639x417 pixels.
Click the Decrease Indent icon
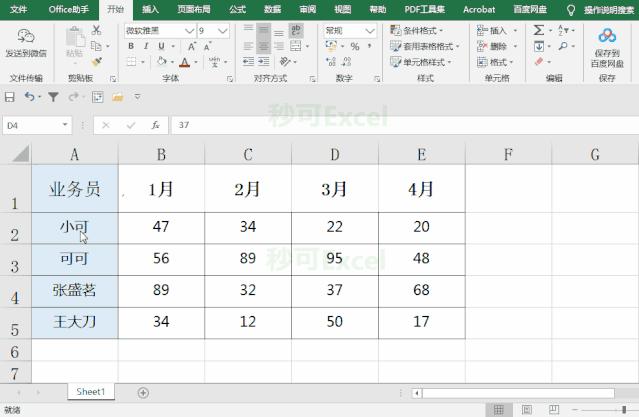pos(248,62)
